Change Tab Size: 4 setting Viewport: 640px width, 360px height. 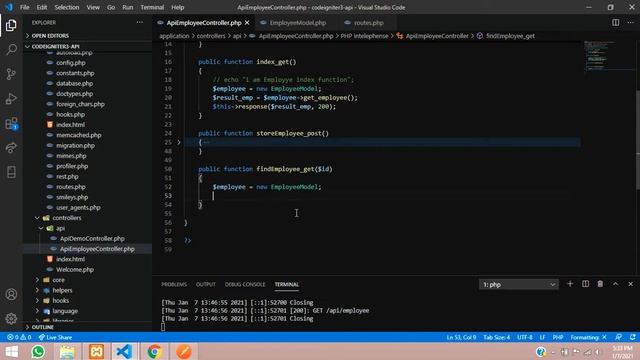tap(497, 338)
